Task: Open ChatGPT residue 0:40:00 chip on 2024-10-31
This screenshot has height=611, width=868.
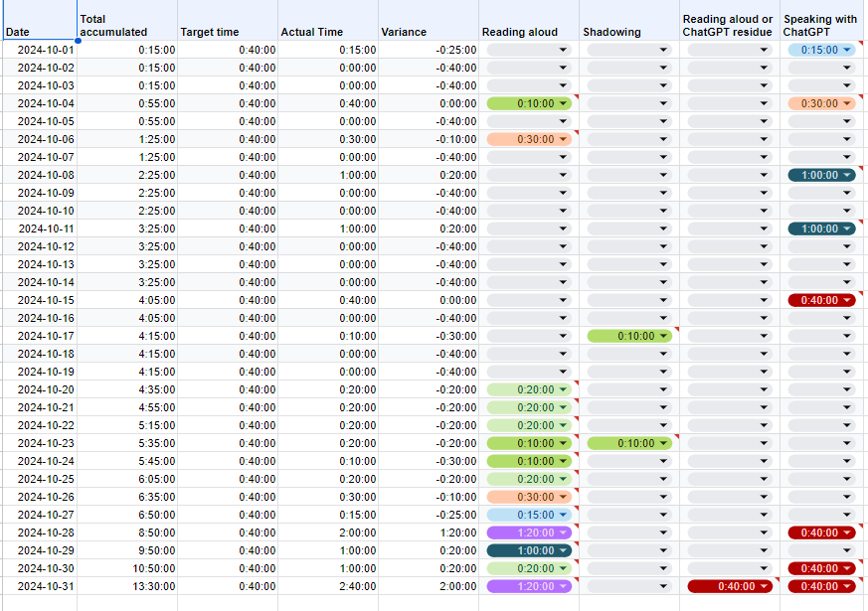Action: click(730, 586)
